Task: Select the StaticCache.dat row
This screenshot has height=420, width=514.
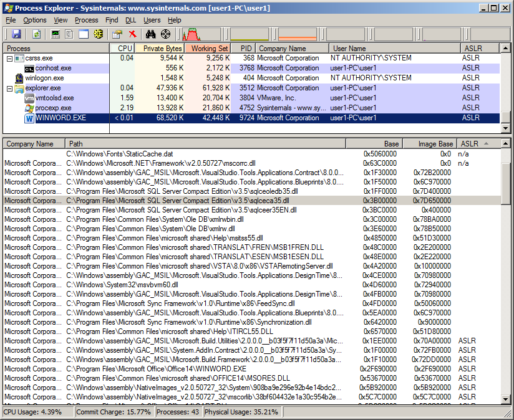Action: tap(252, 154)
